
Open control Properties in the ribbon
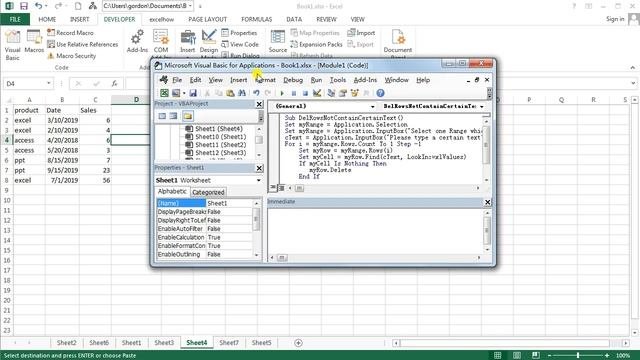pyautogui.click(x=239, y=33)
